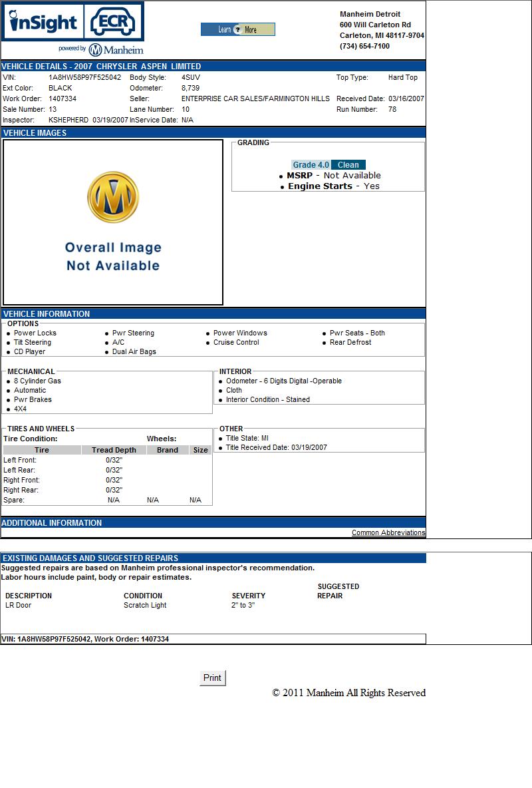
Task: Click the inSight ECR logo
Action: pos(73,21)
